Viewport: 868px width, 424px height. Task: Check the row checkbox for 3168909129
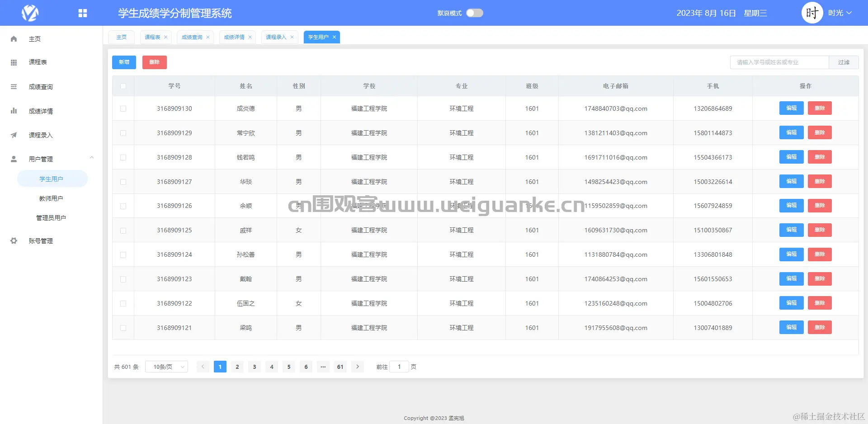tap(123, 133)
